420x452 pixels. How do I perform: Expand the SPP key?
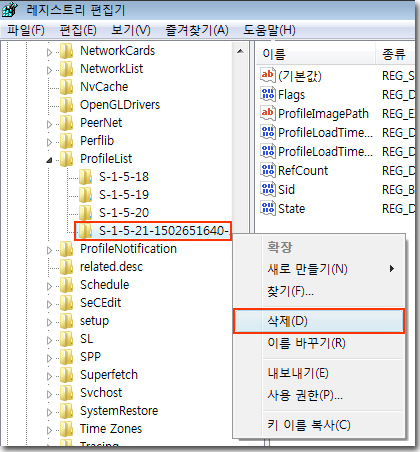pyautogui.click(x=49, y=358)
